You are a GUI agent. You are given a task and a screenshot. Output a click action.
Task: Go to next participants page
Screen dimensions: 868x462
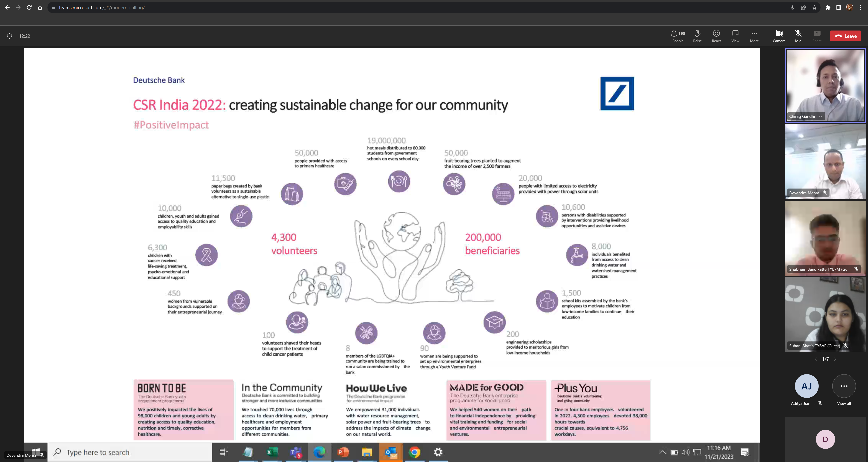(835, 359)
